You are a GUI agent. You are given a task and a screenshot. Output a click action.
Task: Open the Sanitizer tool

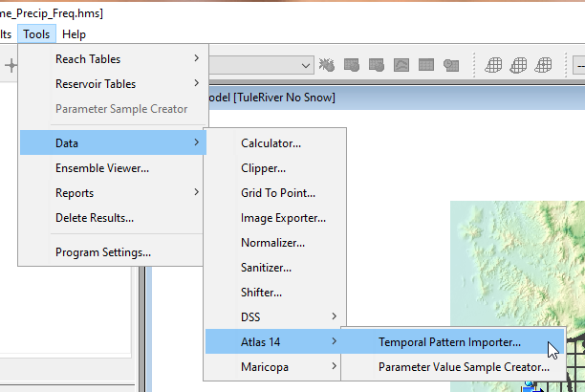(275, 268)
